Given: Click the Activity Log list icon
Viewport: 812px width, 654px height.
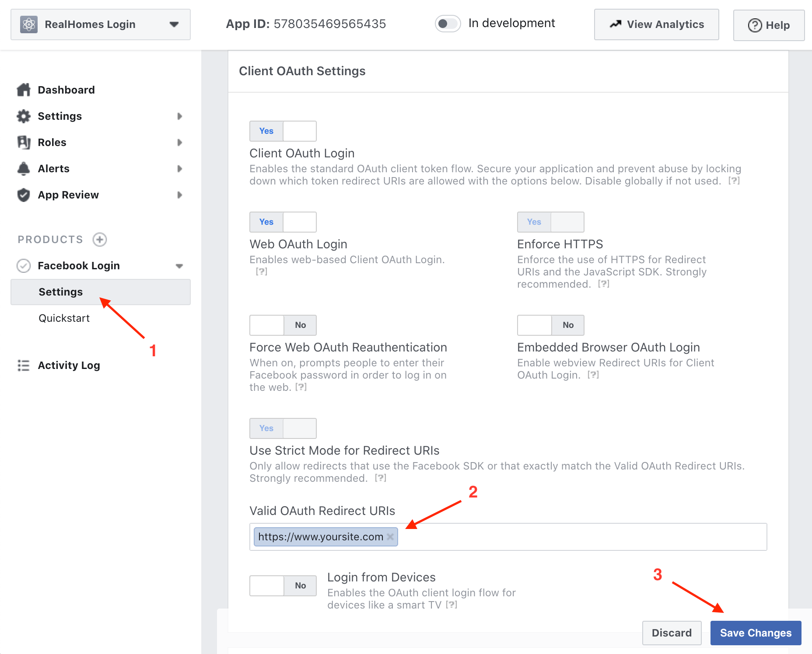Looking at the screenshot, I should (24, 365).
